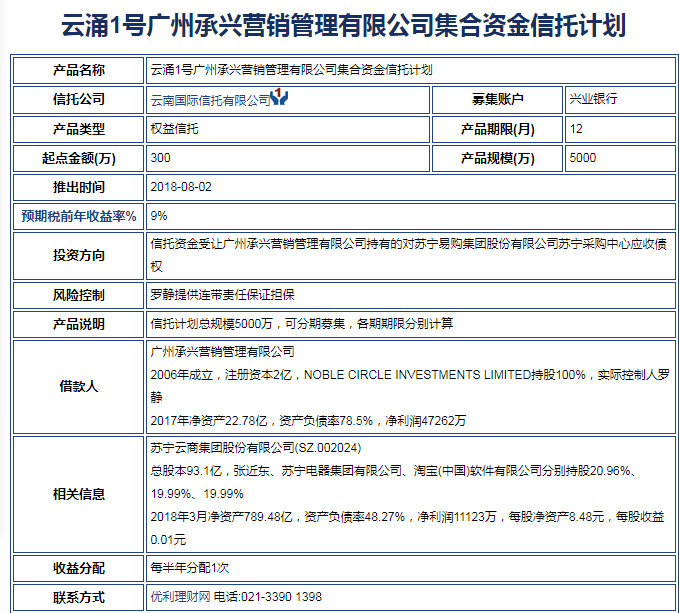Select the launch date 2018-08-02

[181, 187]
